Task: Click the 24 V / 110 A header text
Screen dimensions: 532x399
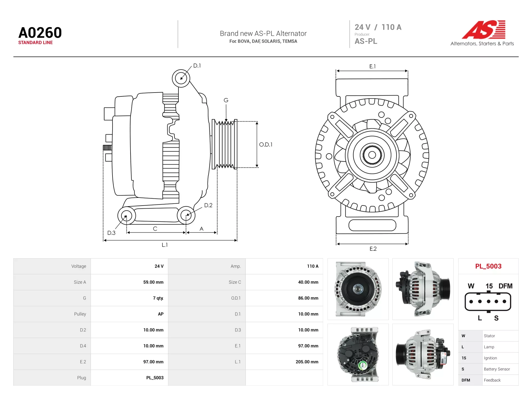Action: coord(378,27)
